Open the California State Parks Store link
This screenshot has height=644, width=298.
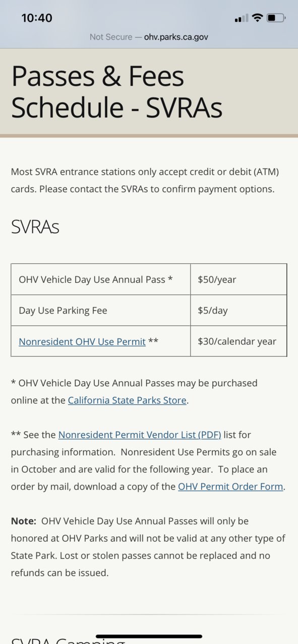[127, 401]
